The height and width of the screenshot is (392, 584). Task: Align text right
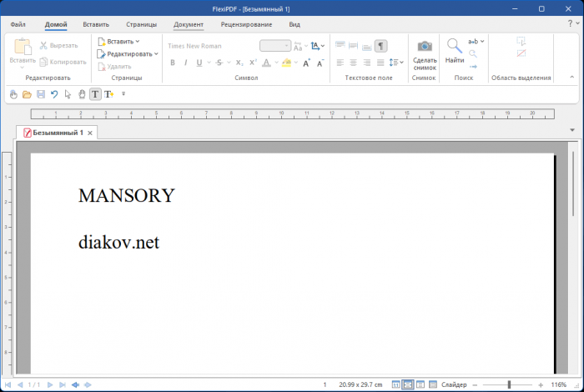click(x=367, y=63)
